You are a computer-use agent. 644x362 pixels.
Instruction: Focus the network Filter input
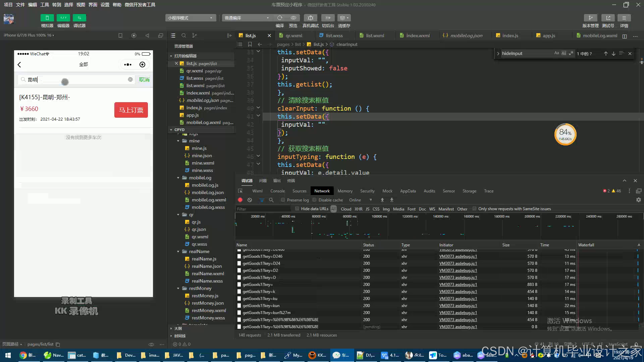click(x=263, y=209)
